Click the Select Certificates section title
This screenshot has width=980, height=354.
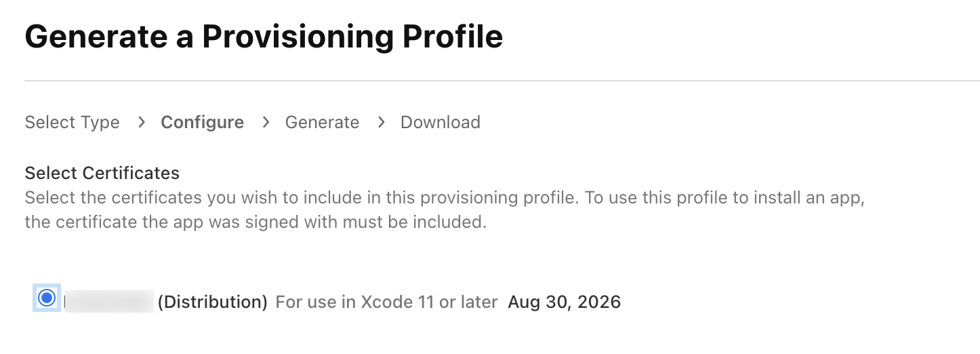[x=102, y=174]
